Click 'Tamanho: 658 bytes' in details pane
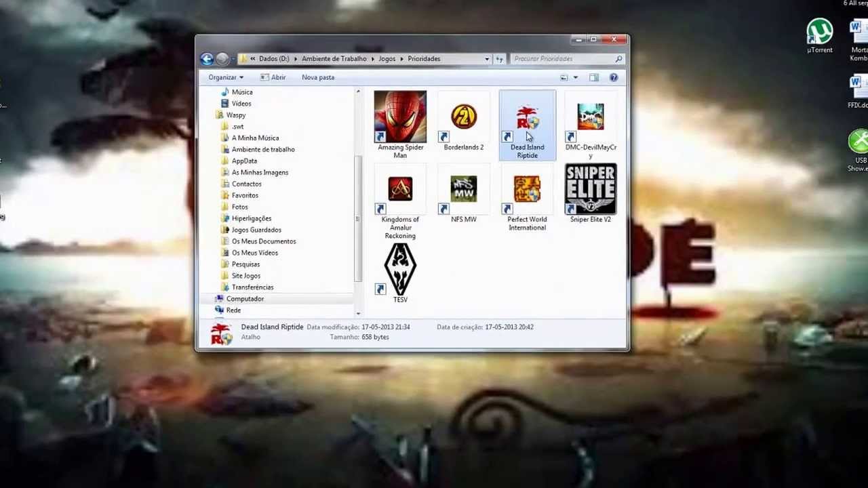The height and width of the screenshot is (488, 868). (x=359, y=338)
